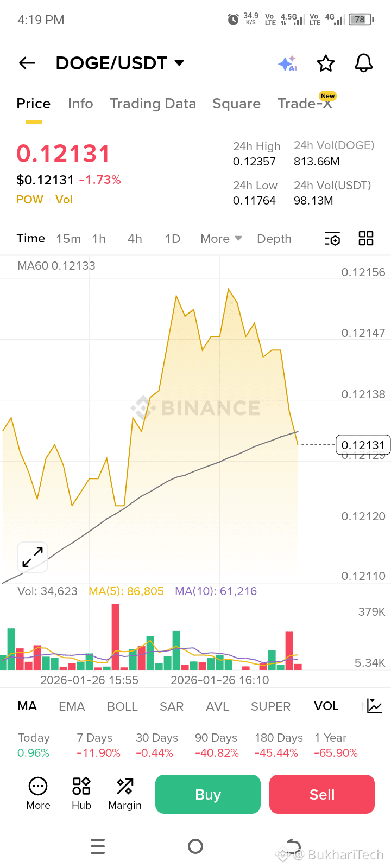Open the AI assistant sparkle icon
The image size is (391, 868).
click(x=287, y=63)
